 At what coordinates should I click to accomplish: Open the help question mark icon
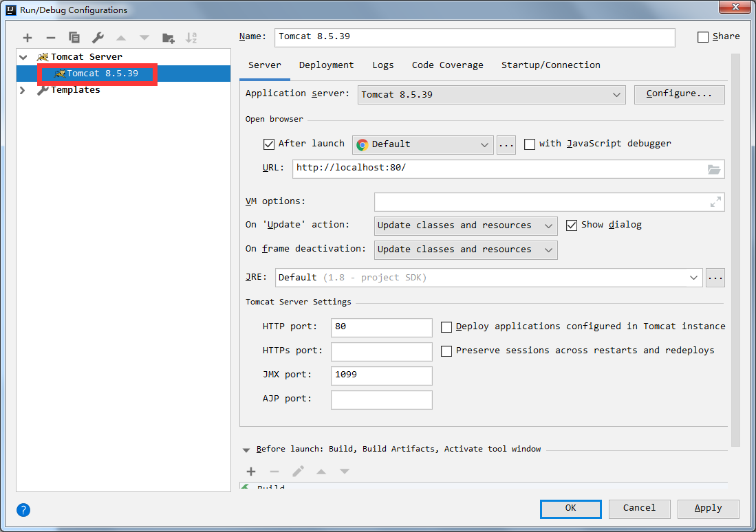(x=23, y=510)
